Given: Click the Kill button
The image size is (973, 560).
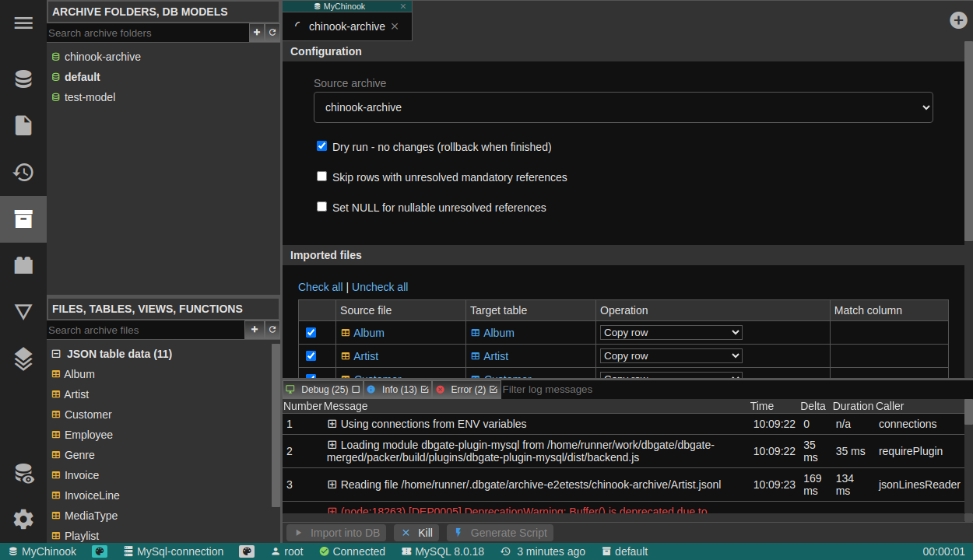Looking at the screenshot, I should (x=416, y=533).
